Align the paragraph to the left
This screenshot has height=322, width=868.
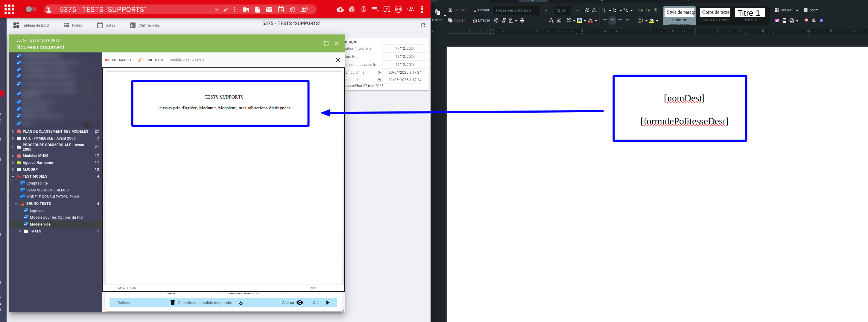605,21
